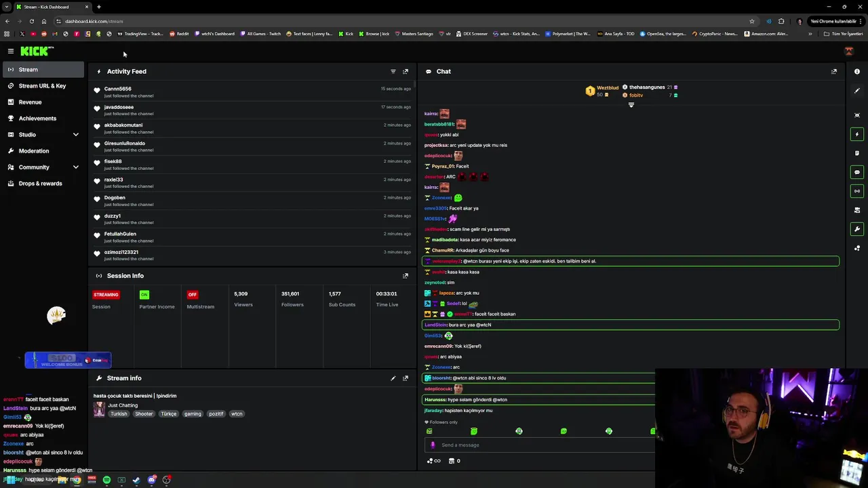
Task: Expand the Studio sidebar section
Action: [76, 135]
